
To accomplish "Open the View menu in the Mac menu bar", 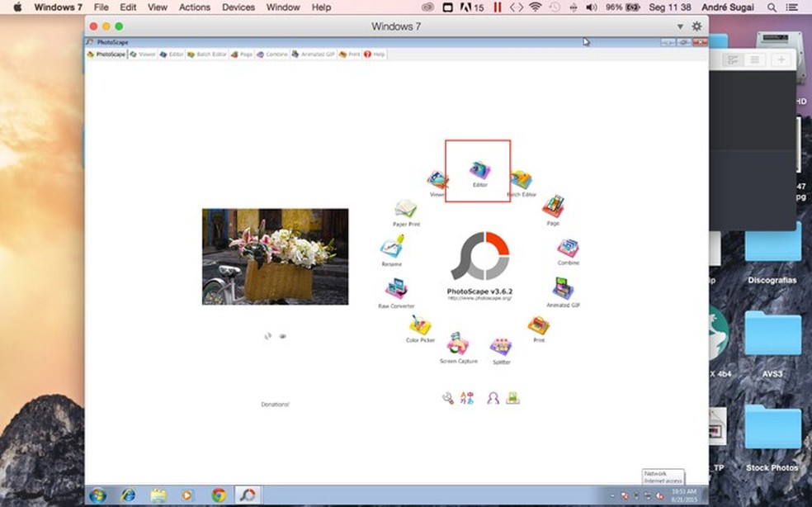I will [x=158, y=7].
